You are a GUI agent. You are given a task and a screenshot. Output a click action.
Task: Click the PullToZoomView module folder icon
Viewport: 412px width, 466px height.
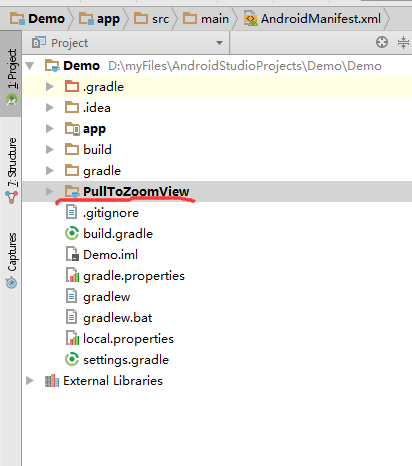(72, 191)
